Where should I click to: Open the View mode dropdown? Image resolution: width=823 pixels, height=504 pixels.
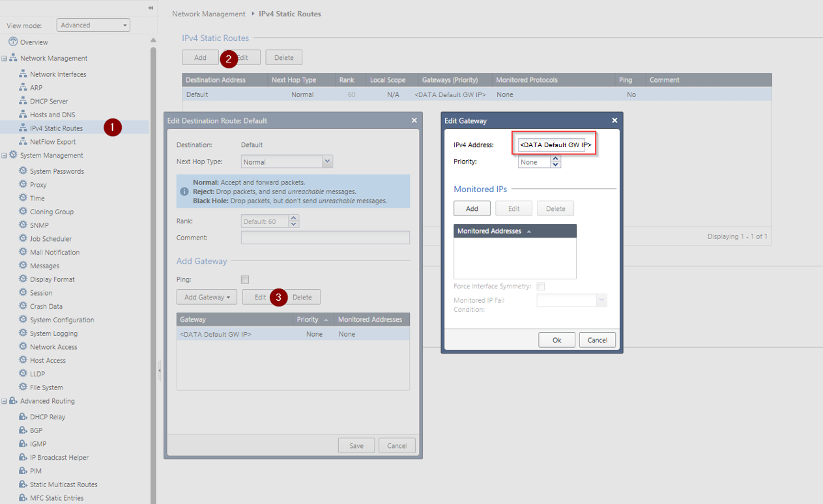pyautogui.click(x=93, y=25)
